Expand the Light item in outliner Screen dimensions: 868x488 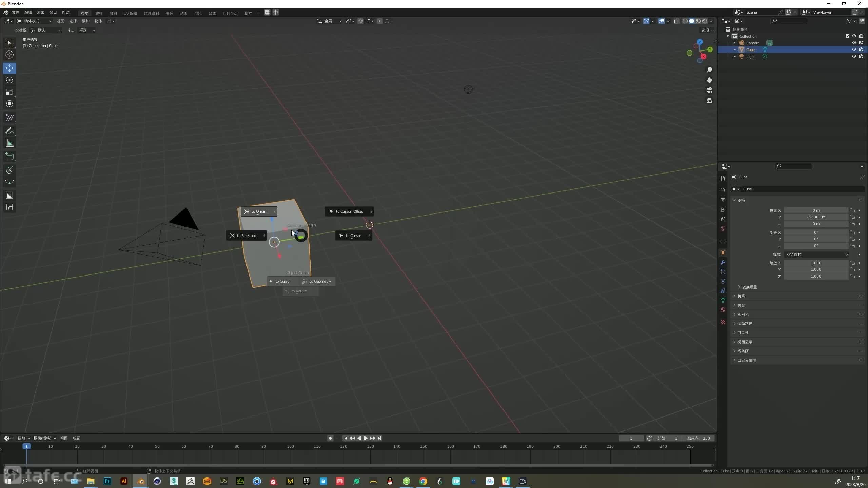coord(734,57)
